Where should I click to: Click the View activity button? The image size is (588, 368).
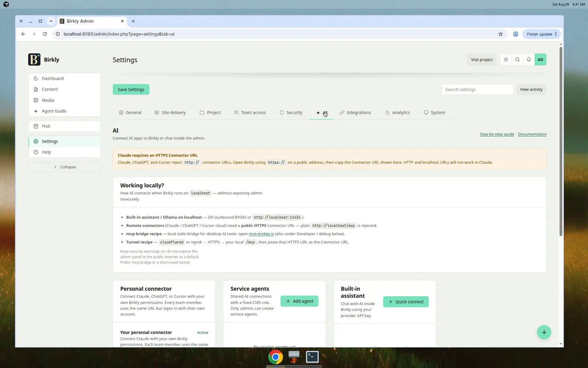click(531, 90)
